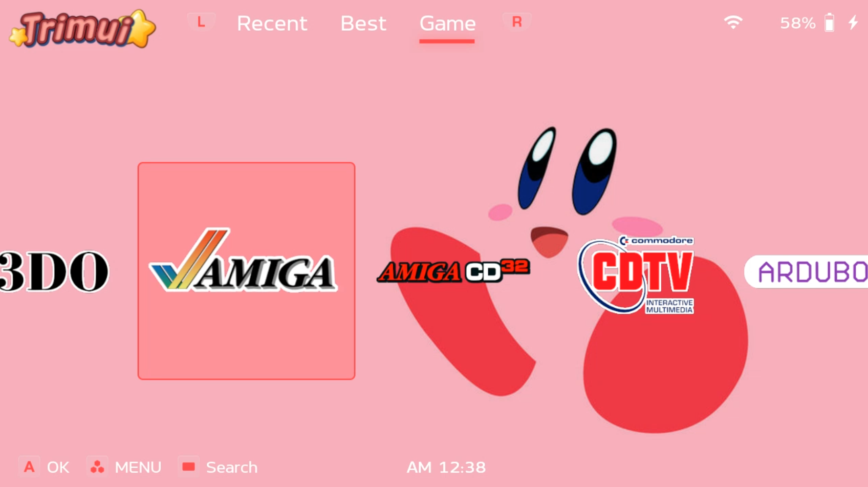Select the Game tab

447,24
